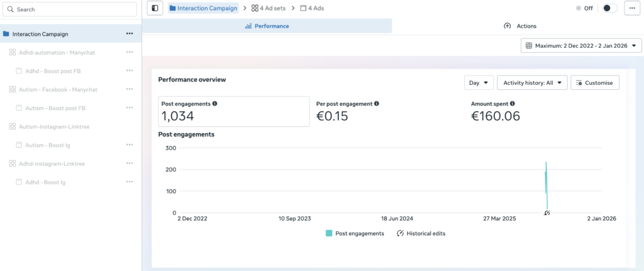This screenshot has width=644, height=271.
Task: Select Adhd - Boost Ig ad
Action: tap(45, 182)
